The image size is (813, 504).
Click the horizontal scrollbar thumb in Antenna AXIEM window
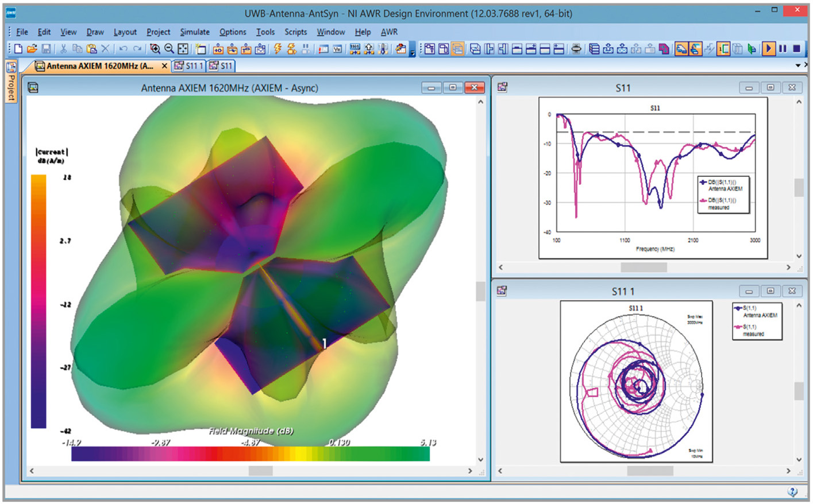pyautogui.click(x=260, y=471)
